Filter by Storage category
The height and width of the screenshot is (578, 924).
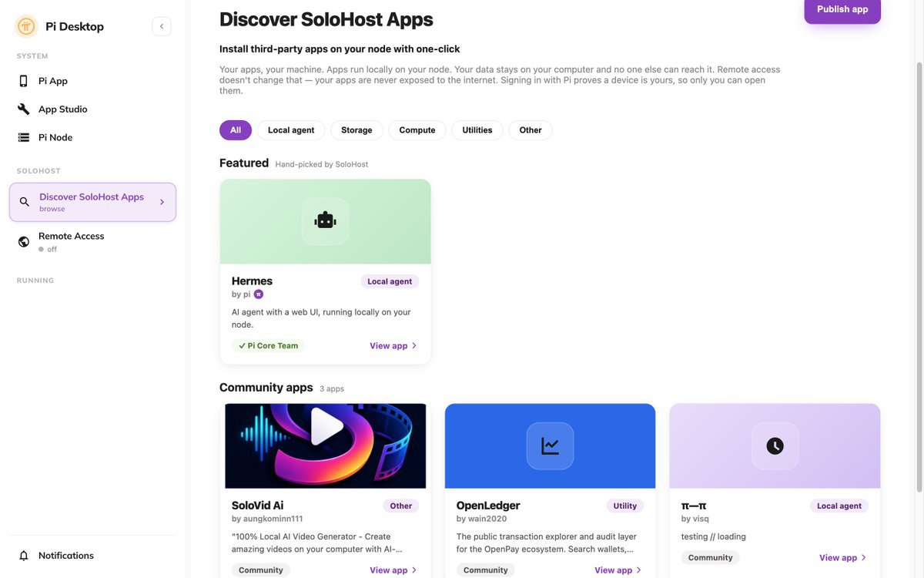pyautogui.click(x=357, y=130)
